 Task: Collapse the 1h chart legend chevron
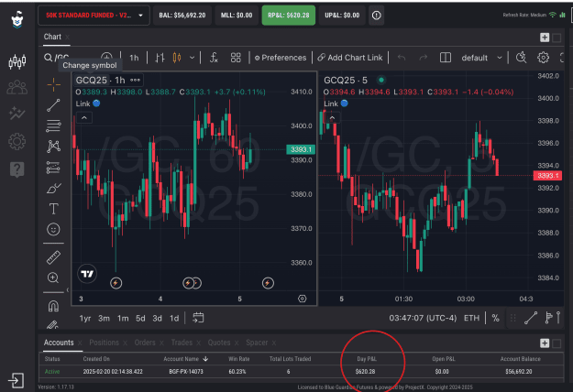(84, 118)
